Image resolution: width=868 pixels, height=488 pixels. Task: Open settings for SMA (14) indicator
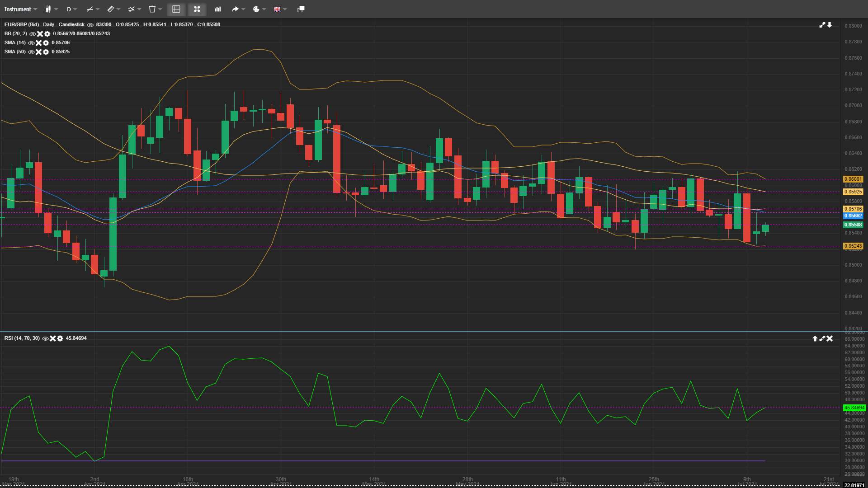pyautogui.click(x=46, y=43)
